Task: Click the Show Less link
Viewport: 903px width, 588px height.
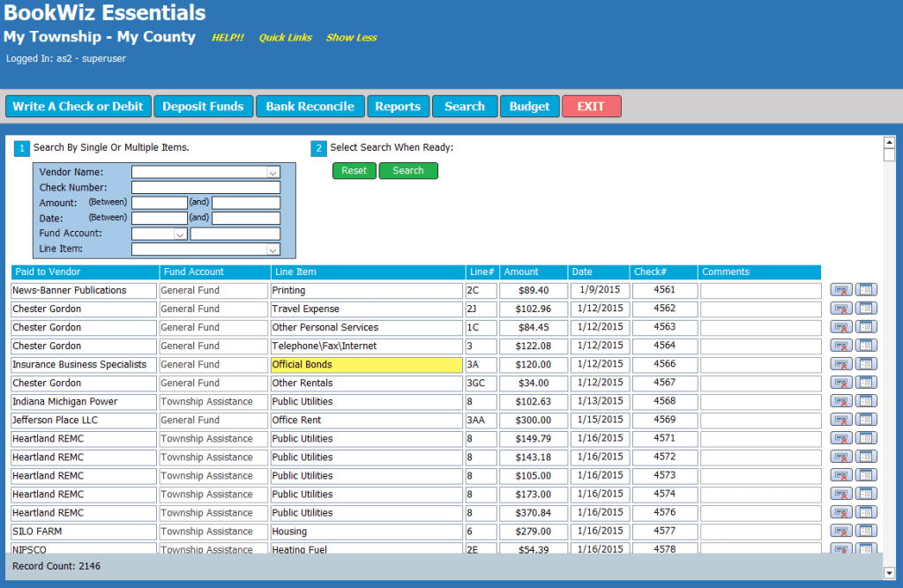Action: [x=351, y=38]
